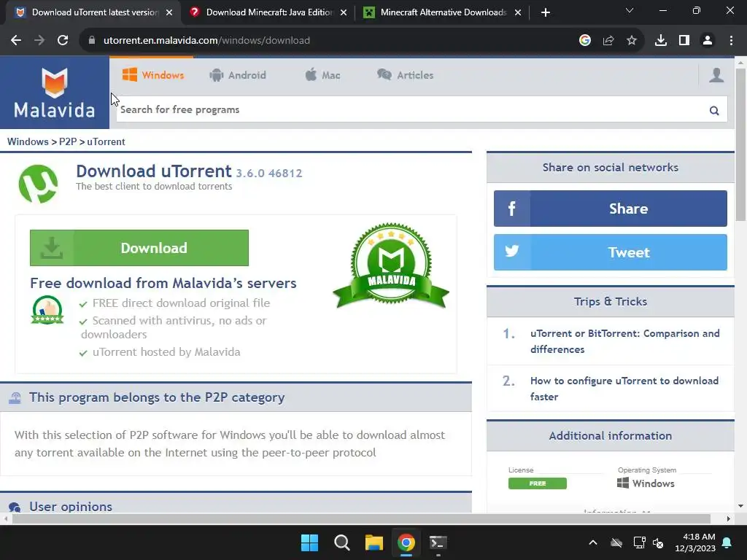Click Chrome icon in taskbar
This screenshot has height=560, width=747.
point(406,542)
